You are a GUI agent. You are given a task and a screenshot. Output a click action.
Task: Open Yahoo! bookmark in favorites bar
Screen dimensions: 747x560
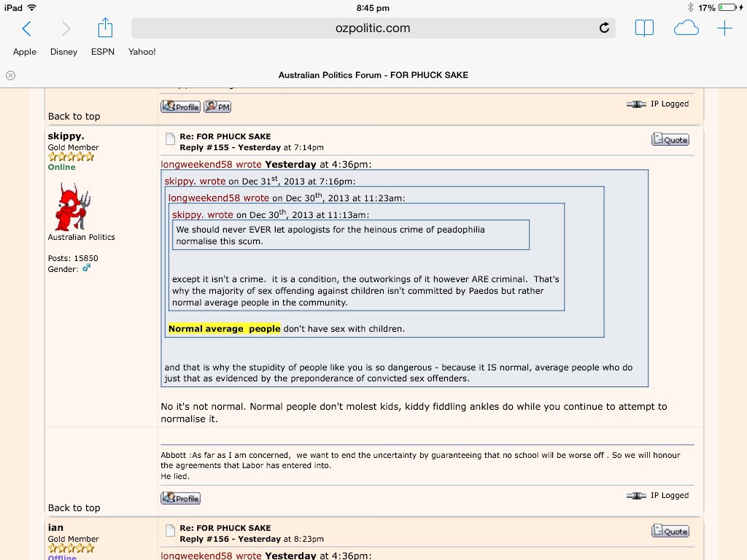(x=142, y=52)
